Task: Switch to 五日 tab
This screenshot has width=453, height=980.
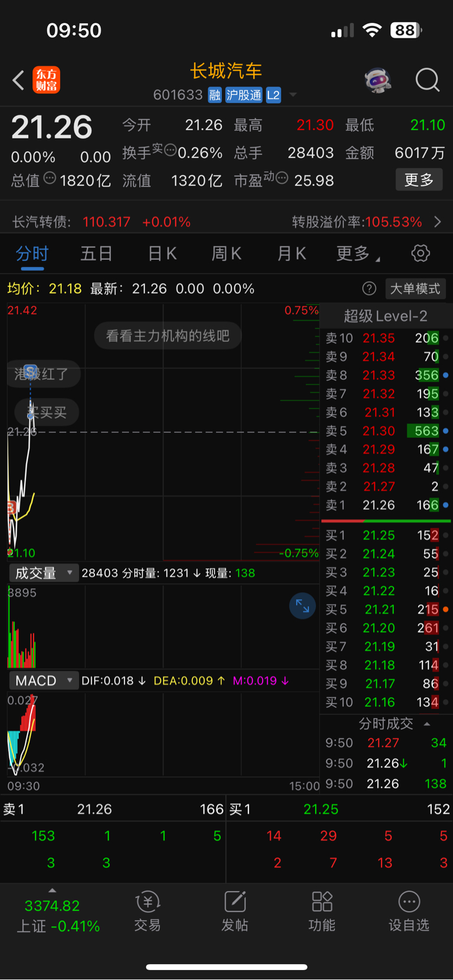Action: click(97, 253)
